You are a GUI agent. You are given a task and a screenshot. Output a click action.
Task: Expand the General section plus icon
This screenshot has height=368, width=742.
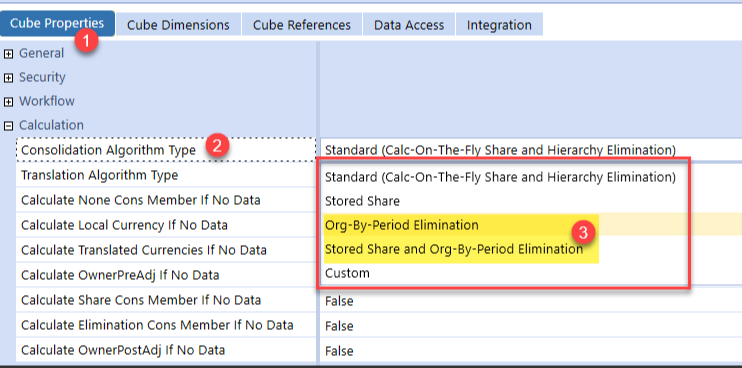8,54
